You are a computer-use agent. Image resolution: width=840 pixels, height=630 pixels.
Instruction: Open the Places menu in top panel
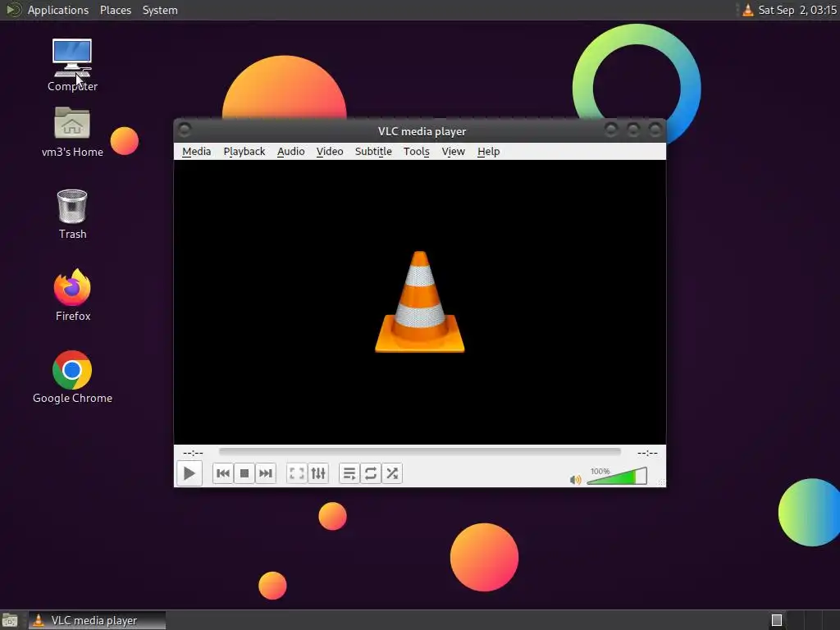116,10
